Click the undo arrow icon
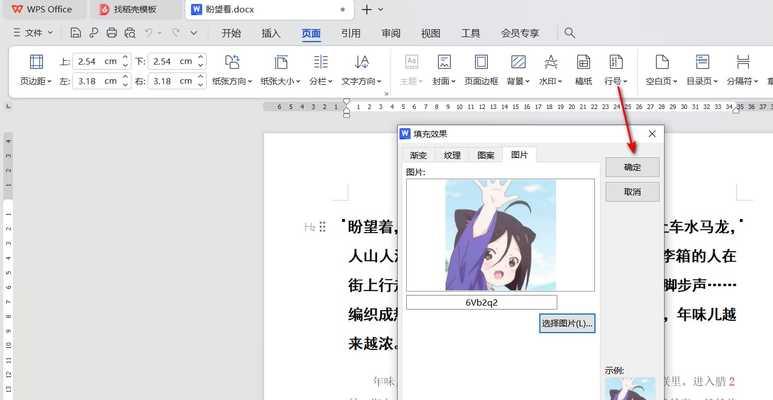Viewport: 773px width, 400px height. (x=148, y=33)
